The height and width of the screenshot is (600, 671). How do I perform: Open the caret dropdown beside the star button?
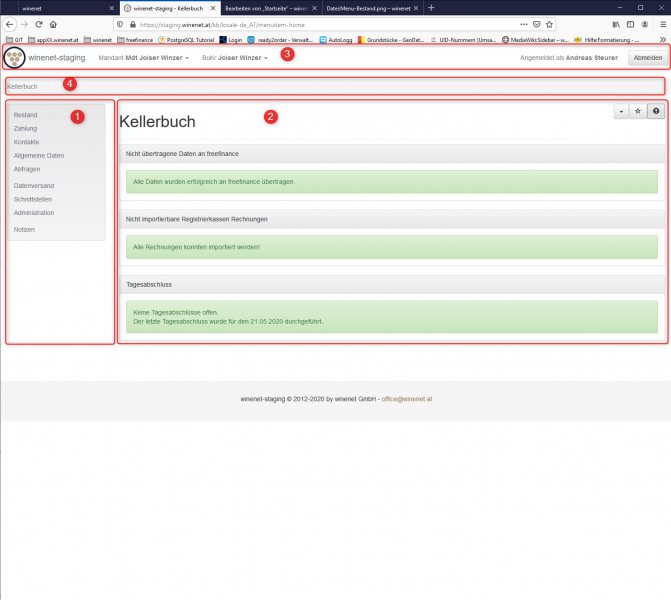620,111
